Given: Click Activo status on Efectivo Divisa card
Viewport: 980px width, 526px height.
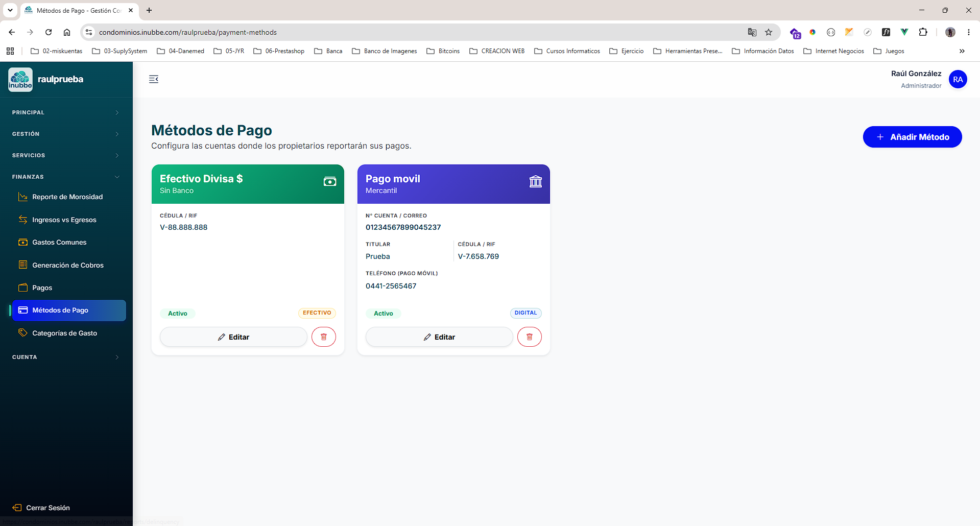Looking at the screenshot, I should pos(178,314).
